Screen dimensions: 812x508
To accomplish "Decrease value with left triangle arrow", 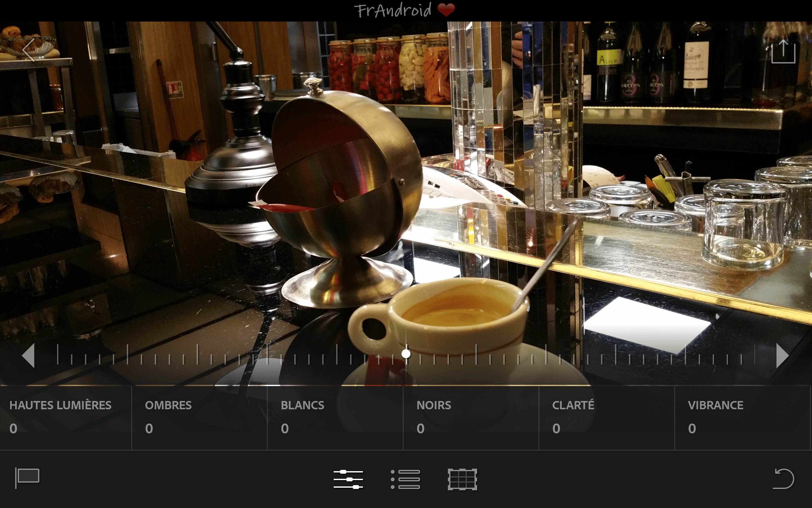I will point(28,356).
